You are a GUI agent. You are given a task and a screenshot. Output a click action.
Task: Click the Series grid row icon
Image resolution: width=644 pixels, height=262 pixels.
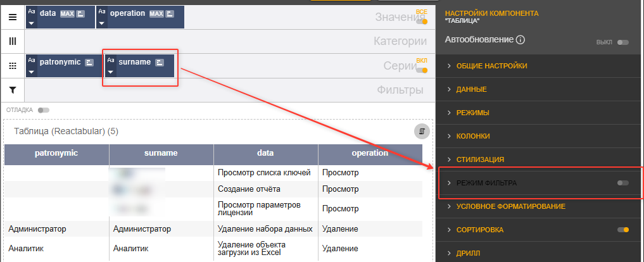pyautogui.click(x=12, y=66)
